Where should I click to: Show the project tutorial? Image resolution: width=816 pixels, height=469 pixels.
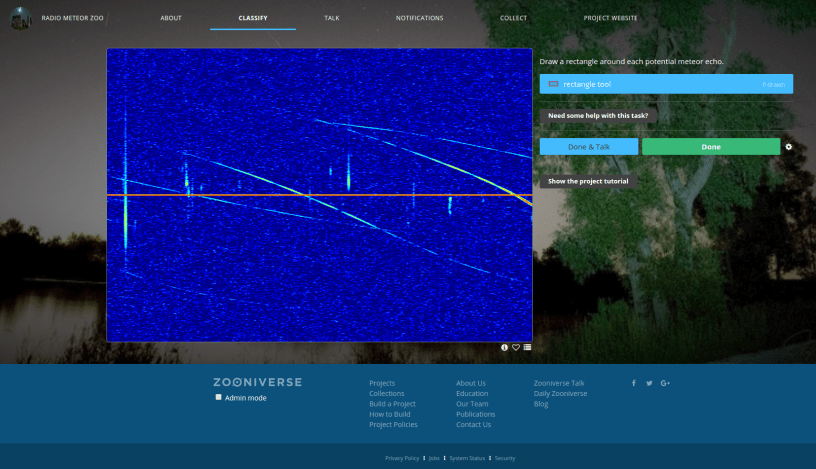coord(588,181)
